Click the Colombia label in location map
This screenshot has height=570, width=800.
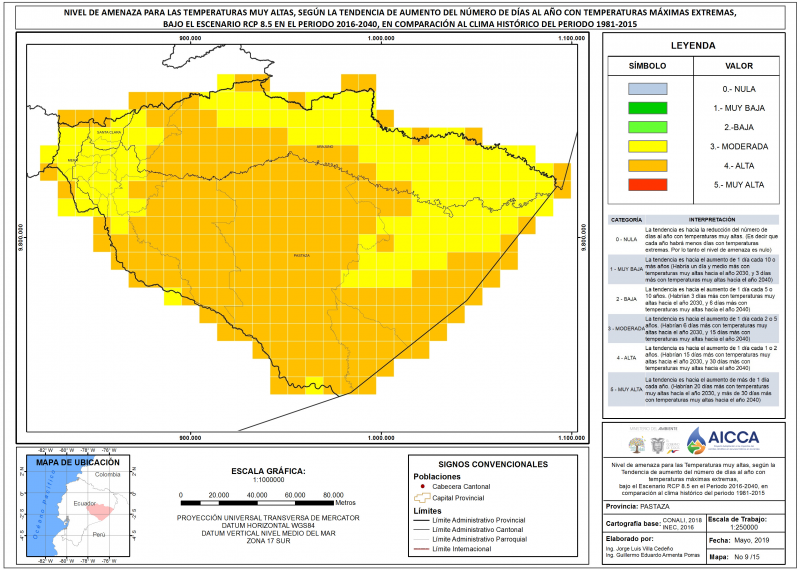pyautogui.click(x=108, y=475)
